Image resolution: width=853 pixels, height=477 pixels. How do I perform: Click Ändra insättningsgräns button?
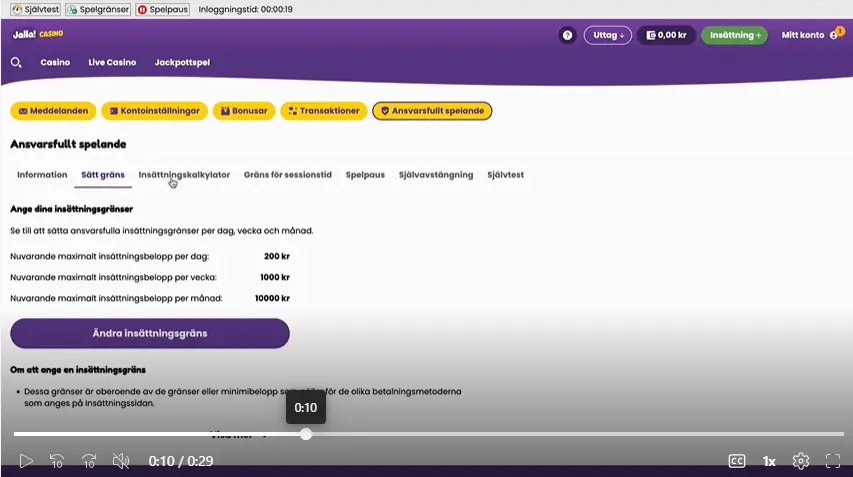click(x=150, y=333)
